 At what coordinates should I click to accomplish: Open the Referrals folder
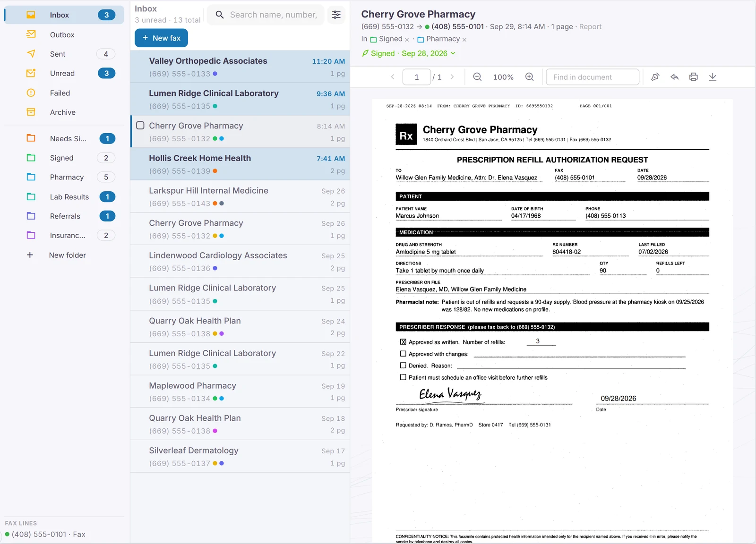[x=64, y=216]
